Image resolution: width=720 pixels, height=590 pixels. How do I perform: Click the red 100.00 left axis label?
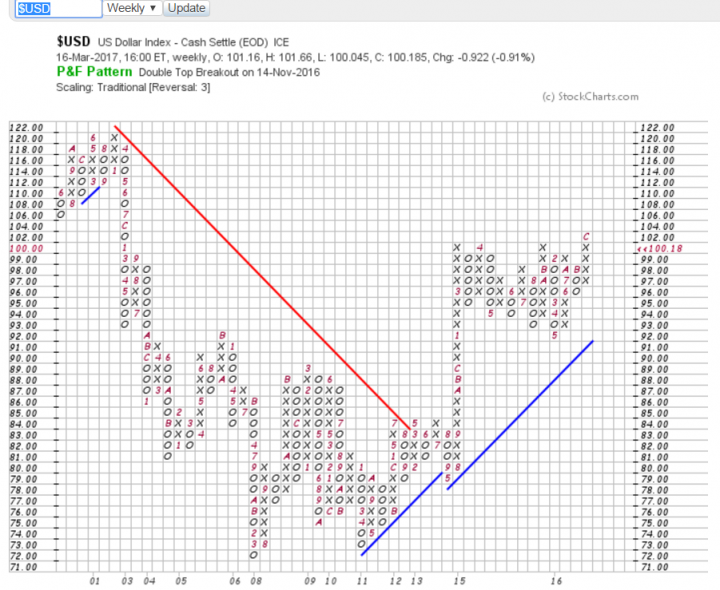click(27, 248)
